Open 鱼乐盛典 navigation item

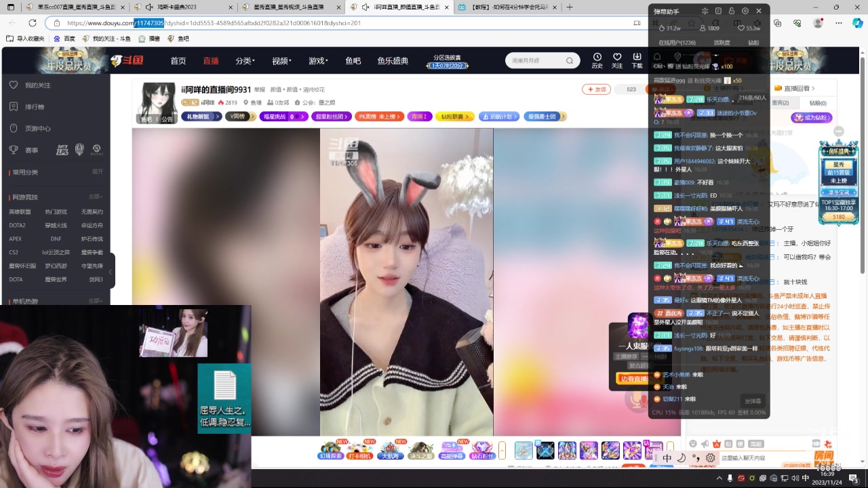pyautogui.click(x=393, y=60)
